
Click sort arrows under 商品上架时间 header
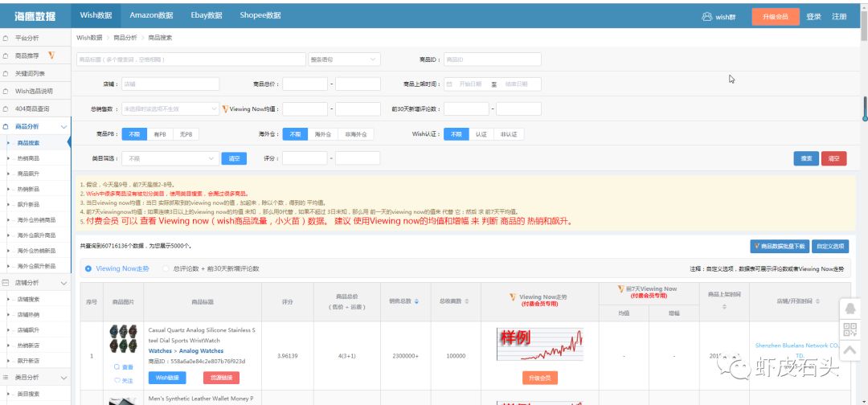click(724, 306)
